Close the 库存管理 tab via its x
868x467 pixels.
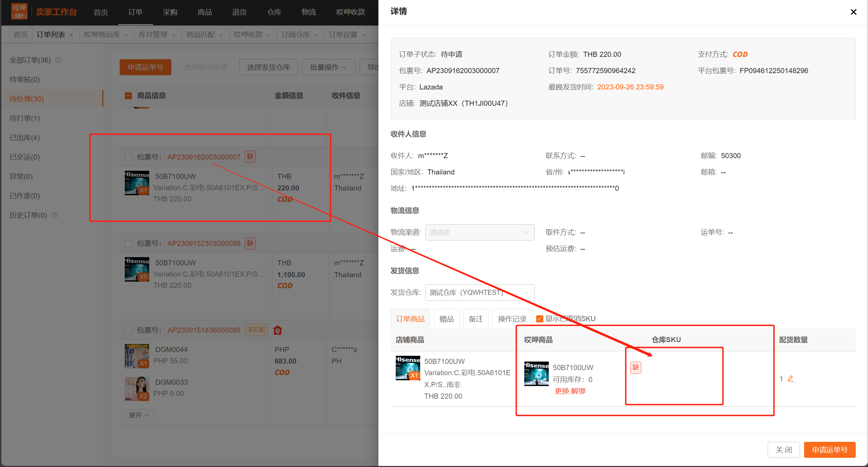(x=174, y=35)
